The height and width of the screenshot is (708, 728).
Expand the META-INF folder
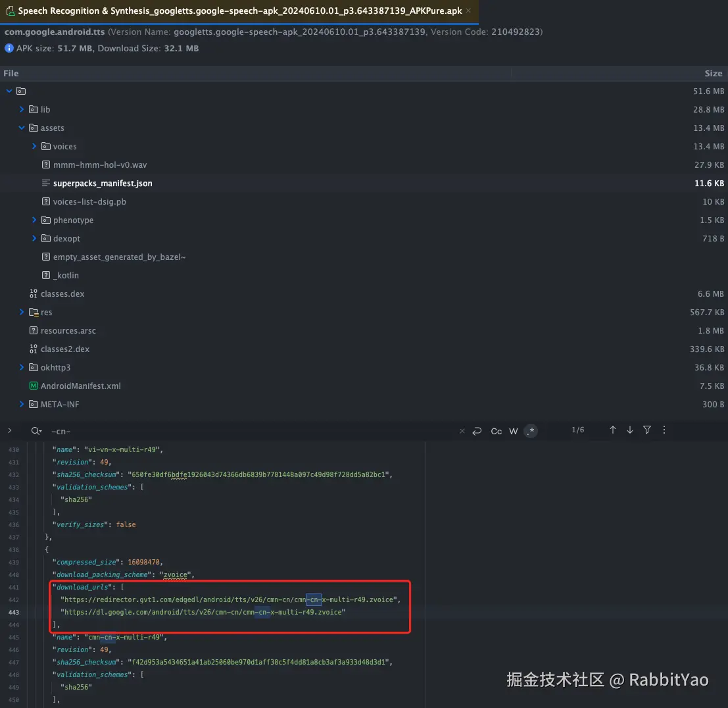pos(22,404)
